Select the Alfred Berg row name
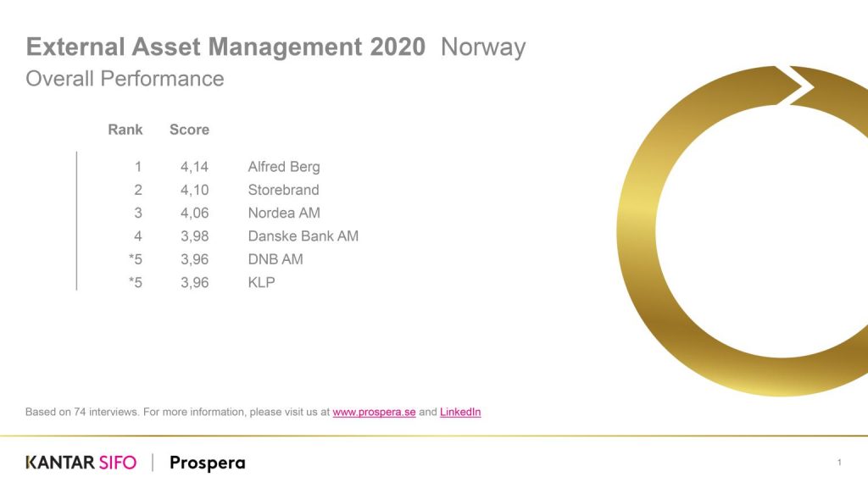The height and width of the screenshot is (488, 868). [x=284, y=167]
